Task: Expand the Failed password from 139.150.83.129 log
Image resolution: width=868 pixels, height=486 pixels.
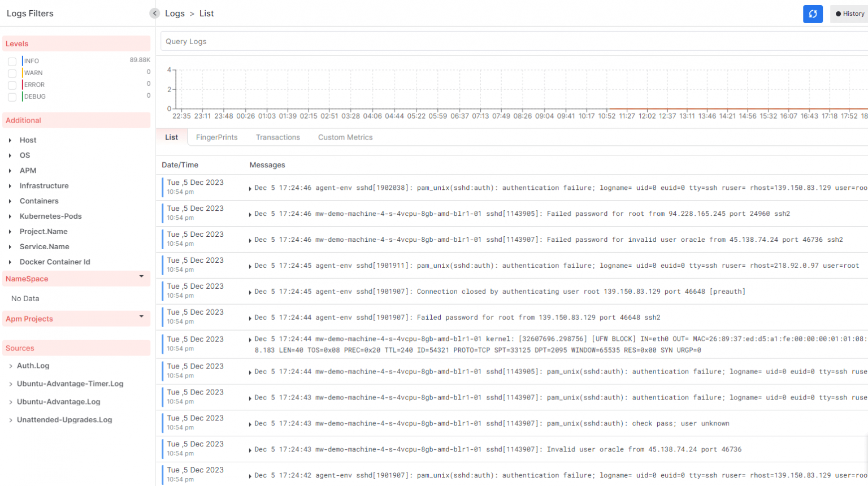Action: (x=250, y=319)
